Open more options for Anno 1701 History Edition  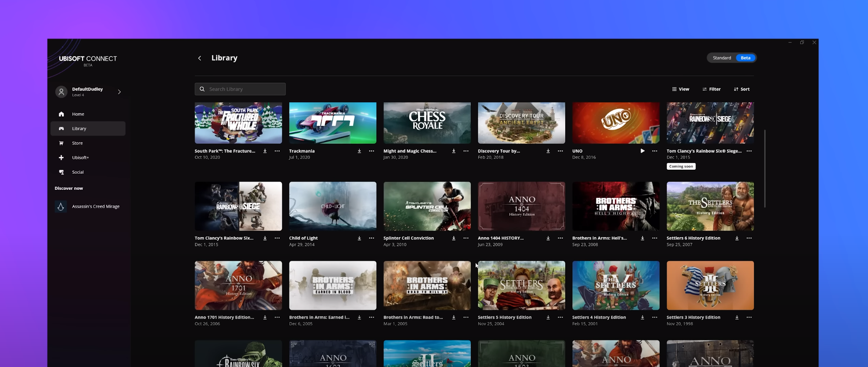tap(277, 317)
